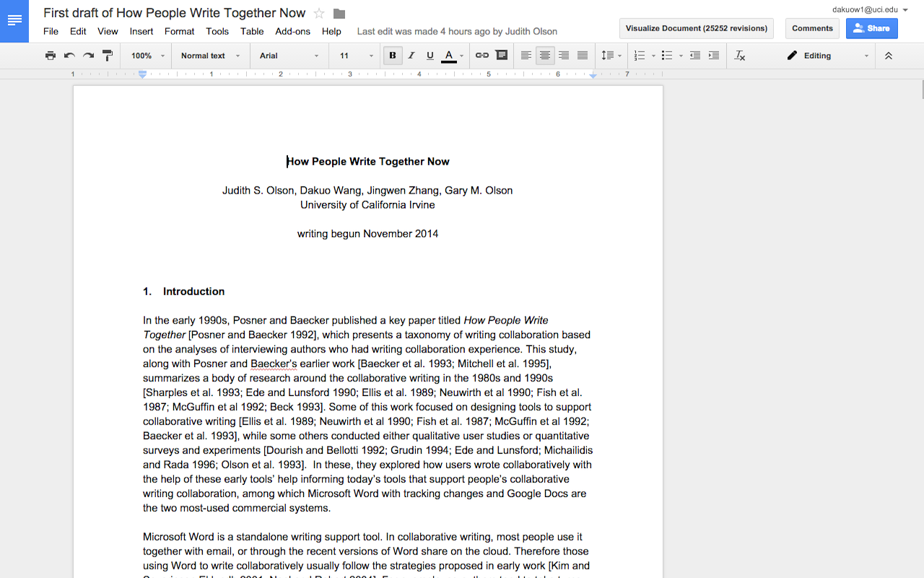The width and height of the screenshot is (924, 578).
Task: Insert a comment from the toolbar
Action: [502, 56]
